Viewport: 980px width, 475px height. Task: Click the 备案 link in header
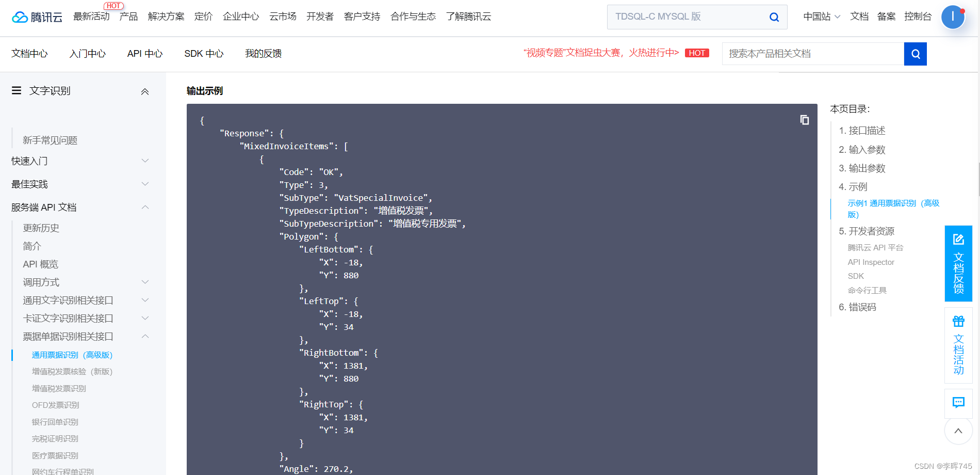coord(886,17)
